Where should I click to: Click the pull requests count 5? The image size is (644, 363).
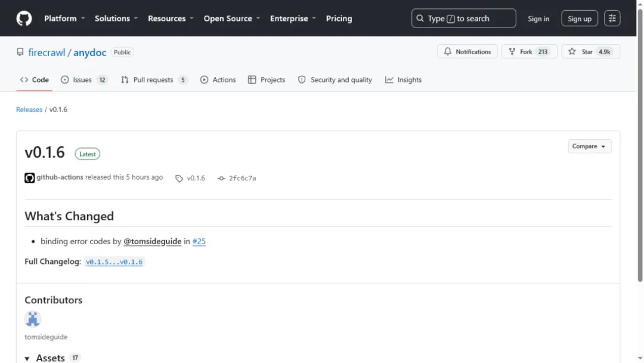click(183, 80)
